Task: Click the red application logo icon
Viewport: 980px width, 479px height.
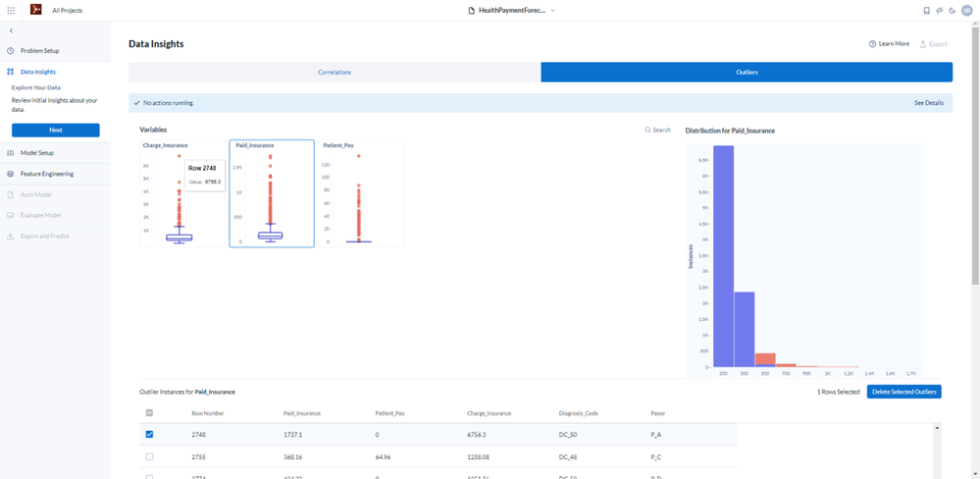Action: [35, 10]
